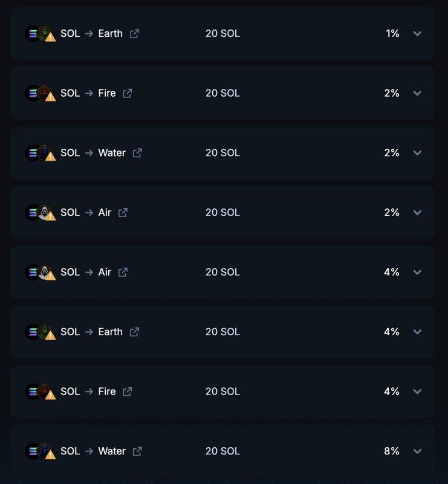Click warning triangle on Fire 4% row

[50, 394]
